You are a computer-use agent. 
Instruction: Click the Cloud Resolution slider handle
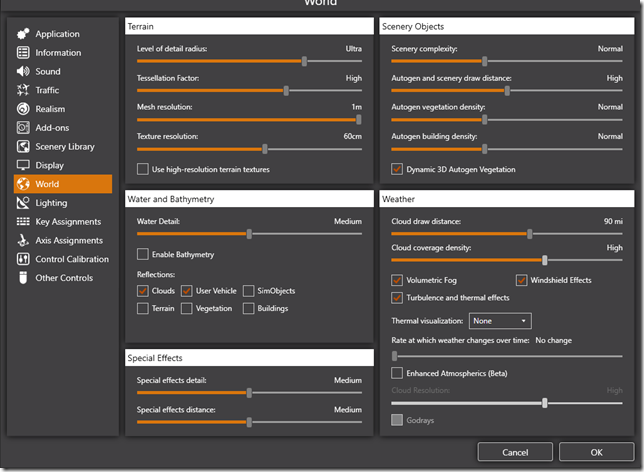[x=545, y=403]
